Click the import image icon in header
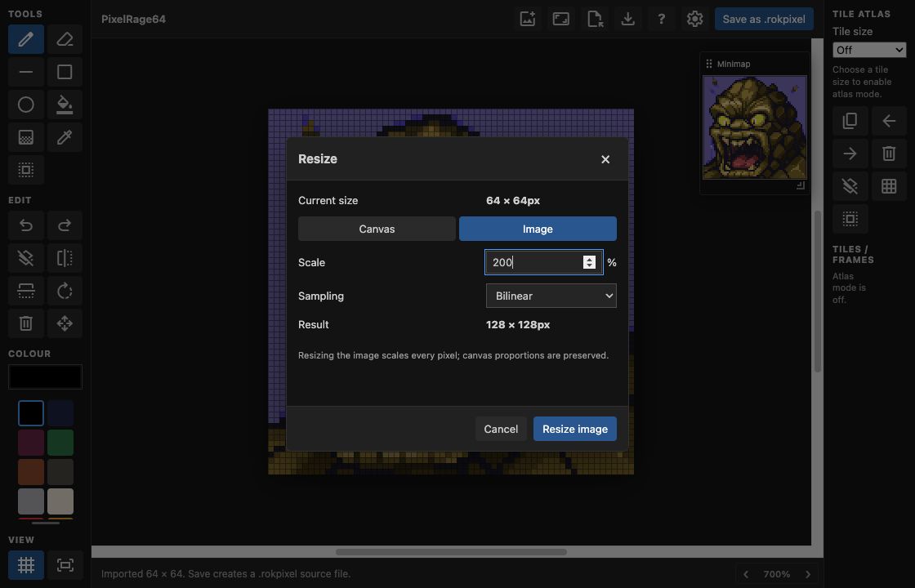Image resolution: width=915 pixels, height=588 pixels. [x=528, y=19]
